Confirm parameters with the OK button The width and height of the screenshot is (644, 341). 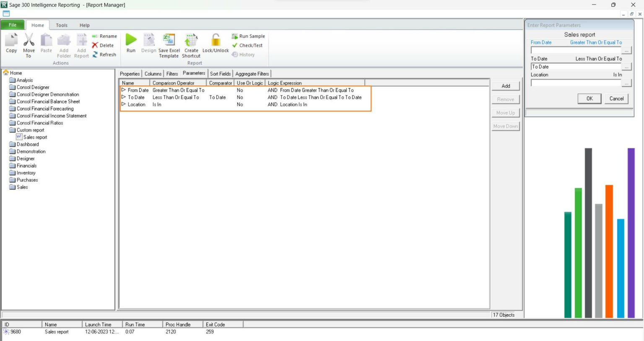[x=589, y=98]
